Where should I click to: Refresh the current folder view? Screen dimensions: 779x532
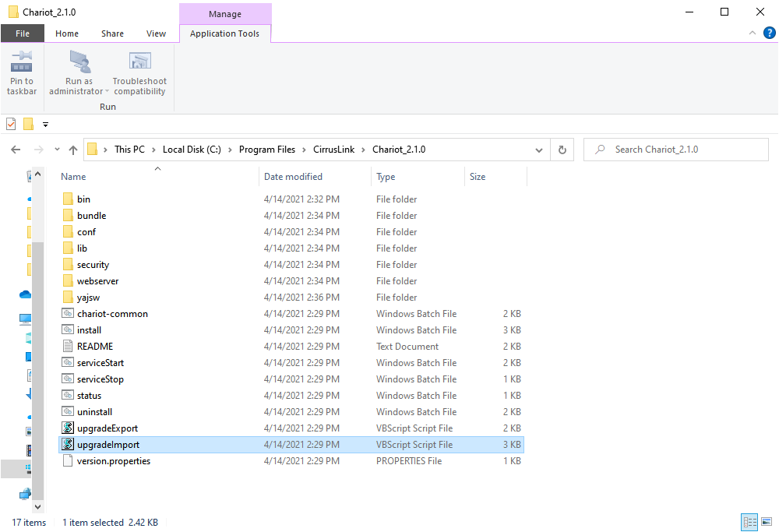click(562, 150)
